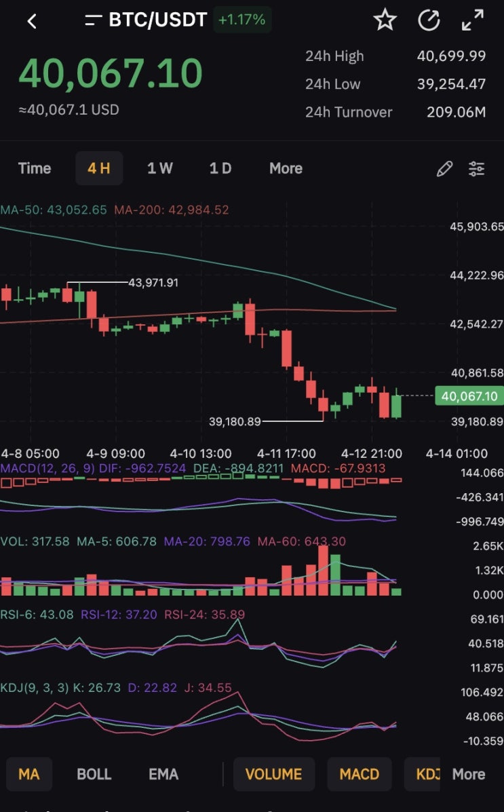Expand chart to fullscreen
Viewport: 504px width, 812px height.
click(x=472, y=20)
